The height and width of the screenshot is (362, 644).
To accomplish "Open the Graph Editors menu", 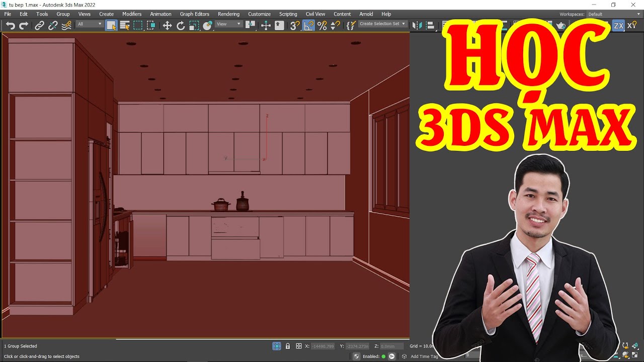I will click(194, 14).
